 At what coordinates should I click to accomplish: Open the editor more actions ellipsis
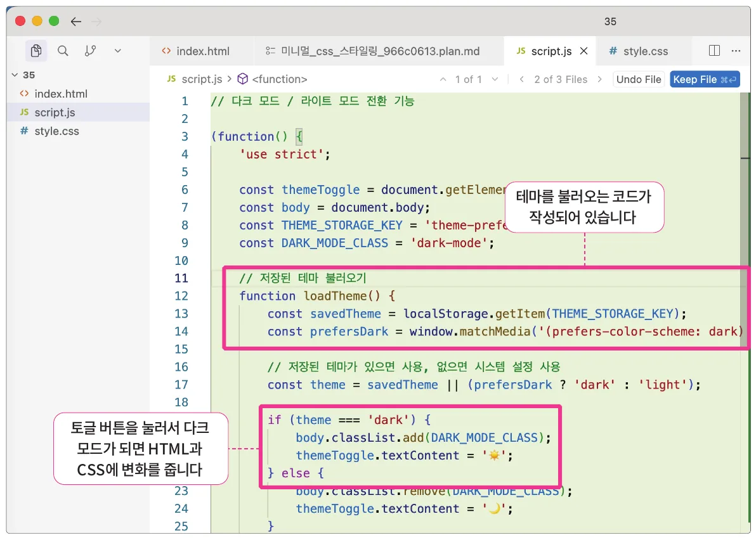pos(736,51)
